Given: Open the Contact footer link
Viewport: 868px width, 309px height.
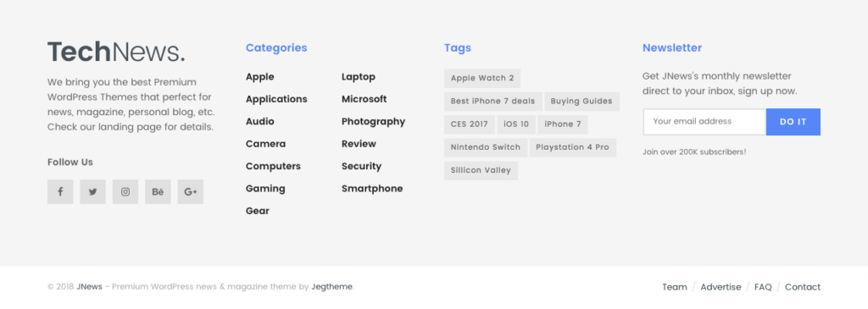Looking at the screenshot, I should coord(803,287).
